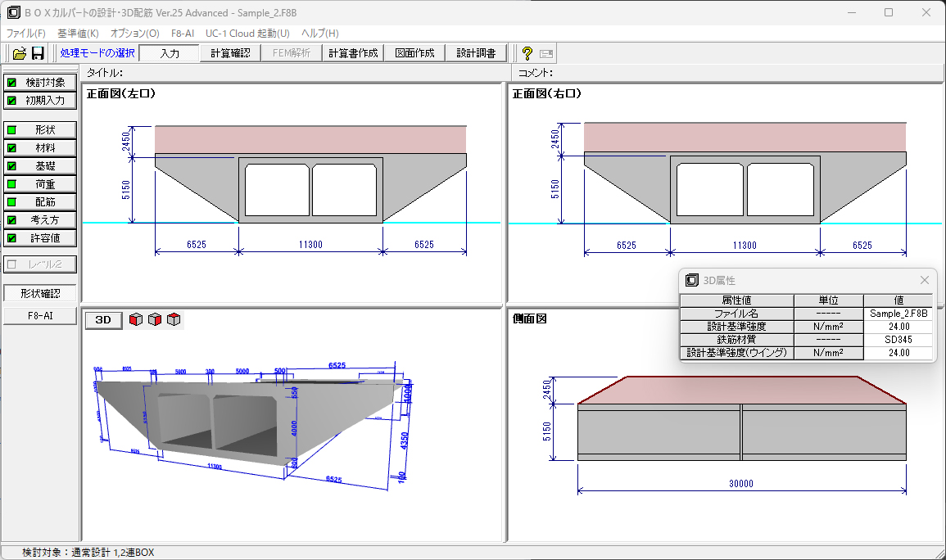Open file using the folder icon
The height and width of the screenshot is (560, 946).
point(20,54)
